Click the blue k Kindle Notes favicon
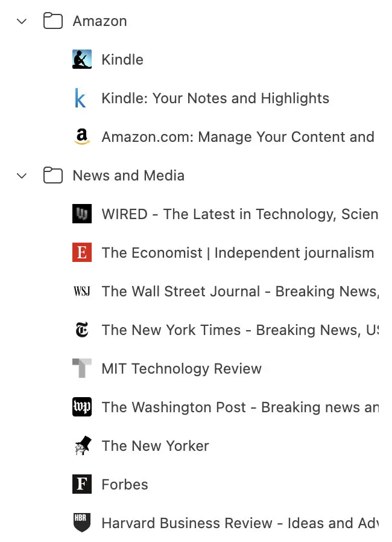The image size is (392, 542). (81, 98)
